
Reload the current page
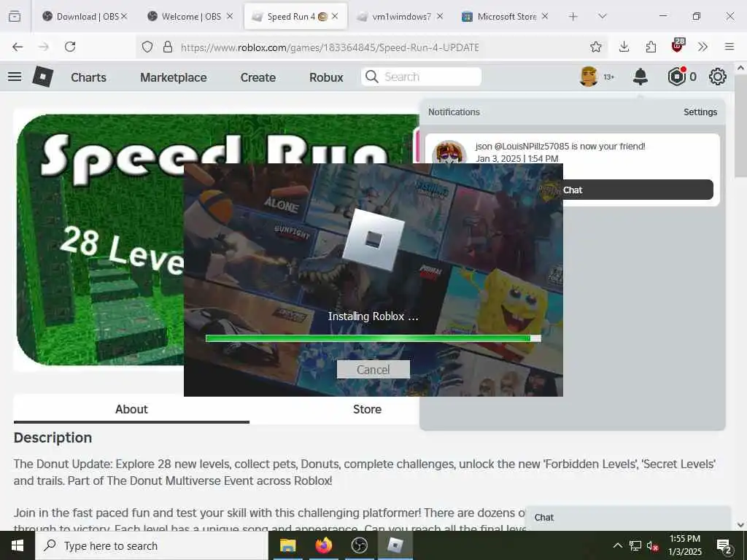[70, 47]
